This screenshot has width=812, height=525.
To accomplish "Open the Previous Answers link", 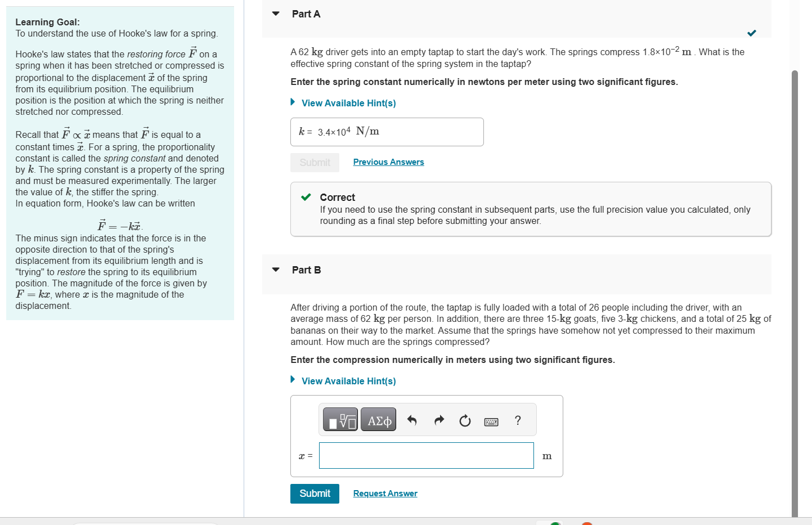I will (388, 162).
